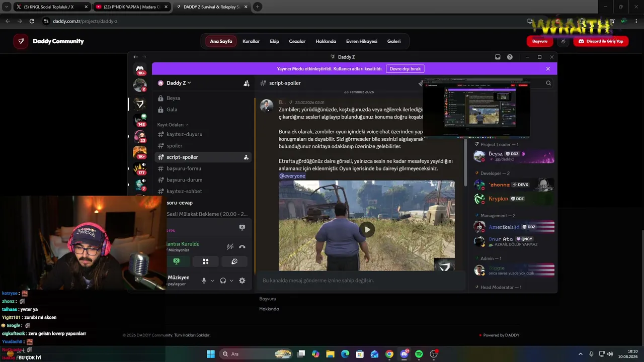Open a new browser tab
Viewport: 644px width, 362px height.
[258, 7]
